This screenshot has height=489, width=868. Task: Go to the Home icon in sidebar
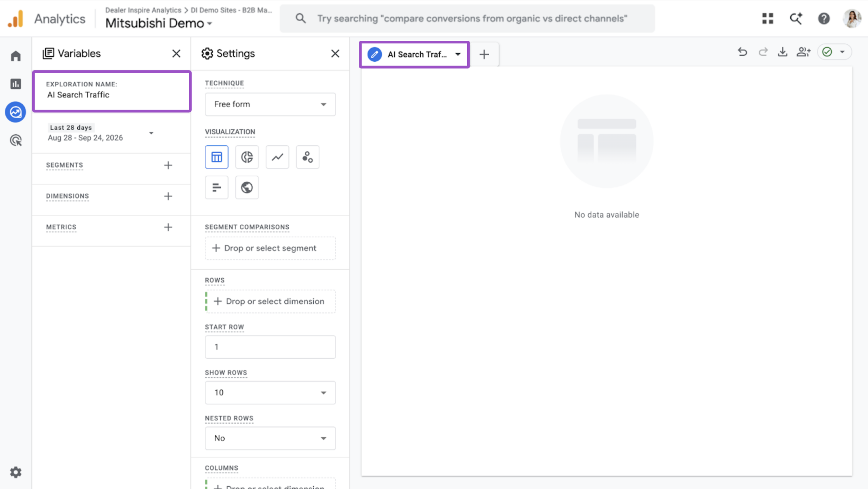tap(16, 56)
